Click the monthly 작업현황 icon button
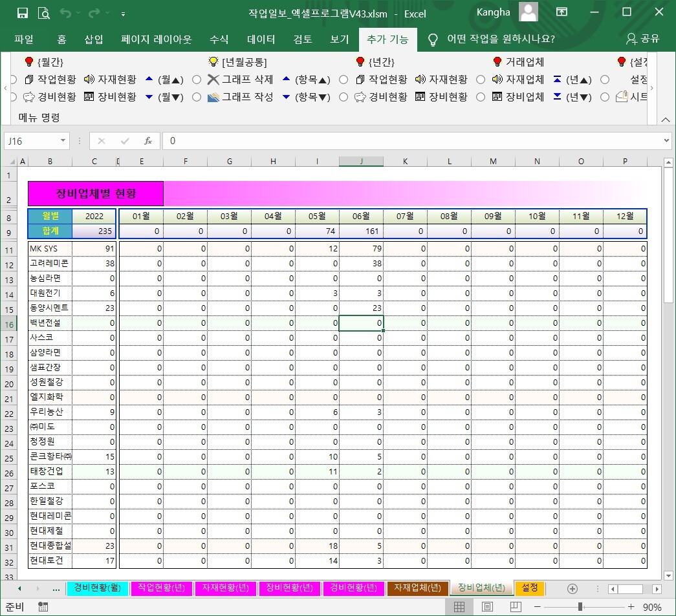Screen dimensions: 676x616 coord(29,80)
